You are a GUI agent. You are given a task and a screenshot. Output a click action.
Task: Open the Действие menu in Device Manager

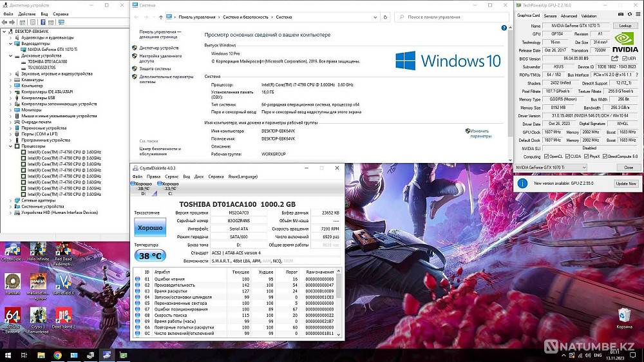pos(26,14)
